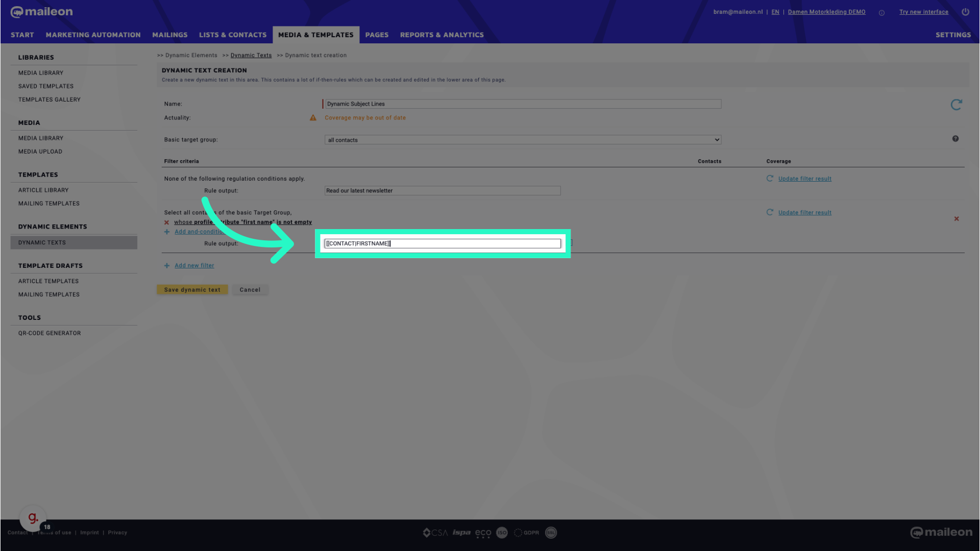980x551 pixels.
Task: Click Dynamic Texts breadcrumb link
Action: [x=251, y=56]
